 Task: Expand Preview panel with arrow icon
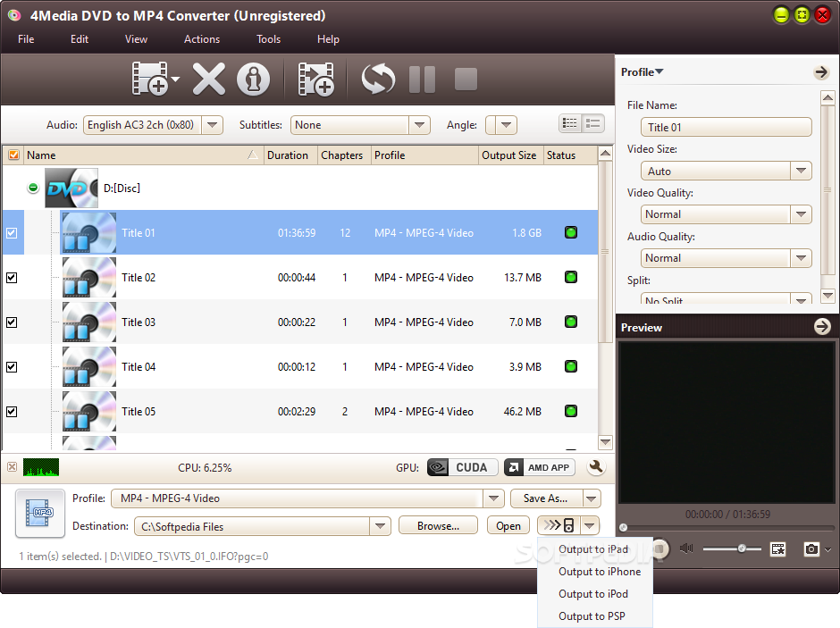pyautogui.click(x=822, y=327)
